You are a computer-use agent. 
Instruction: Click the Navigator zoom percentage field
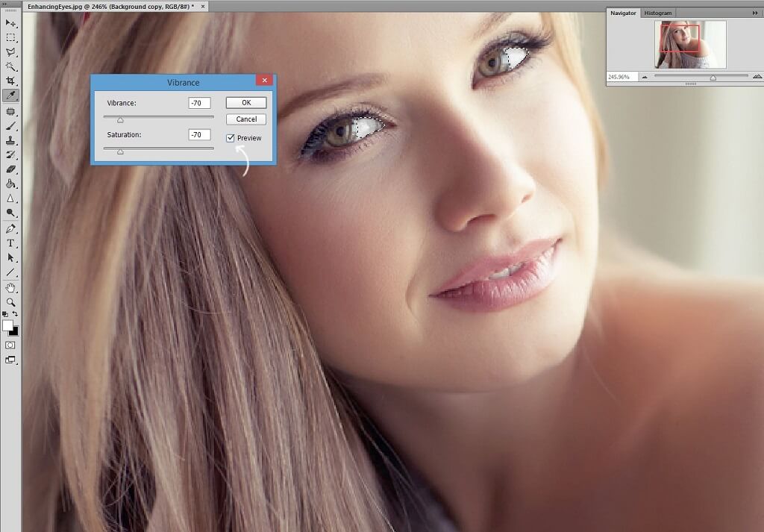pos(621,77)
